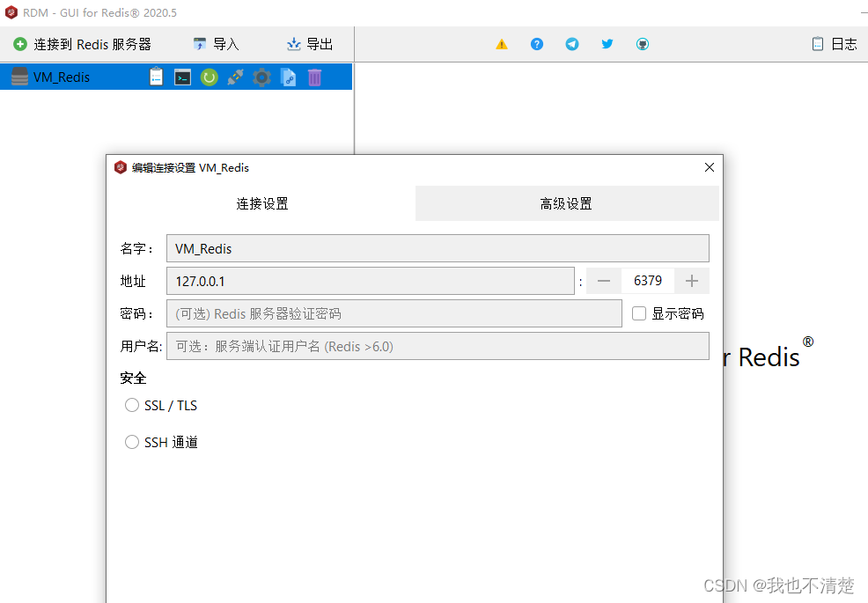The height and width of the screenshot is (603, 868).
Task: Click duplicate connection icon on VM_Redis
Action: point(289,77)
